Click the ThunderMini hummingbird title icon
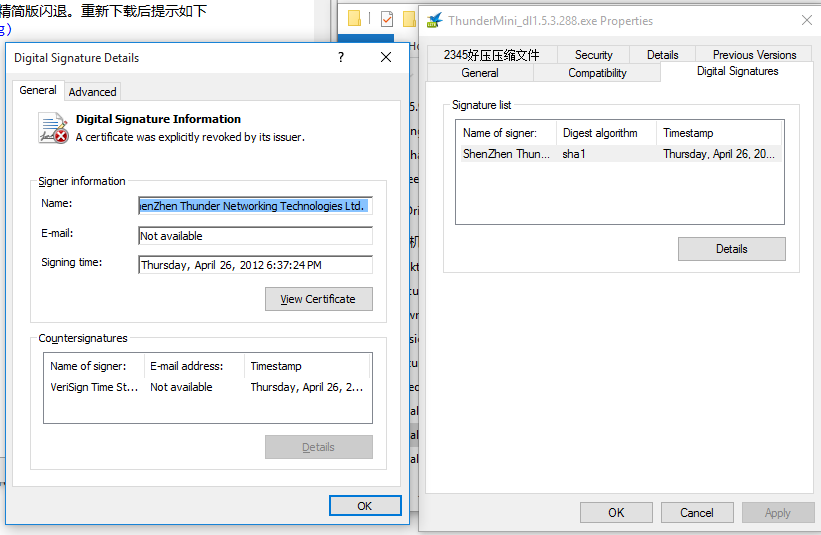Image resolution: width=821 pixels, height=535 pixels. (x=435, y=20)
